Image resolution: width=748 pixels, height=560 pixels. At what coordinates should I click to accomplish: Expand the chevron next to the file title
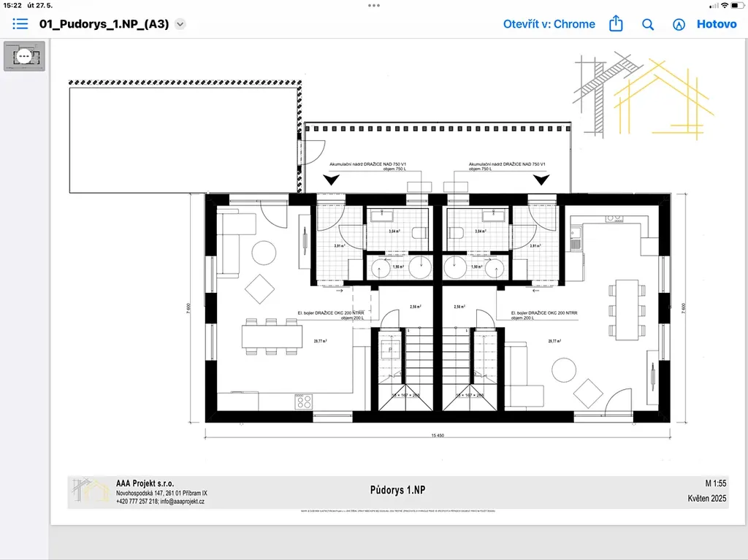coord(180,24)
